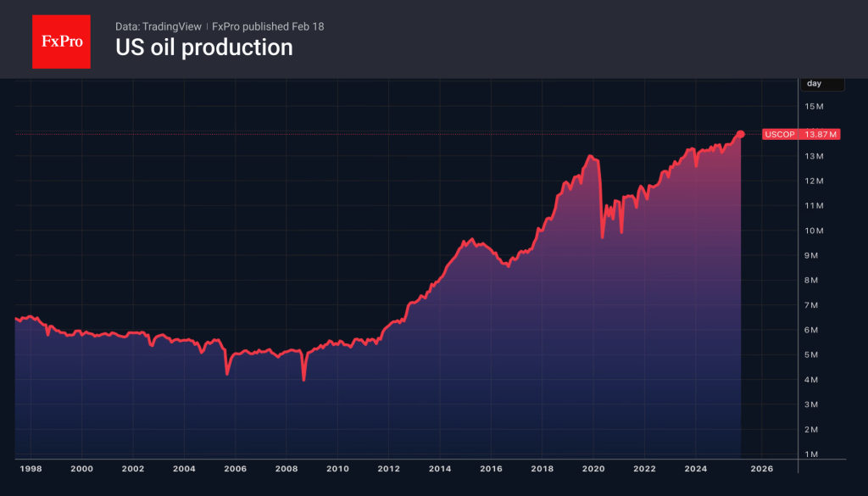This screenshot has width=868, height=496.
Task: Click the 2026 label on the timeline
Action: pyautogui.click(x=762, y=468)
